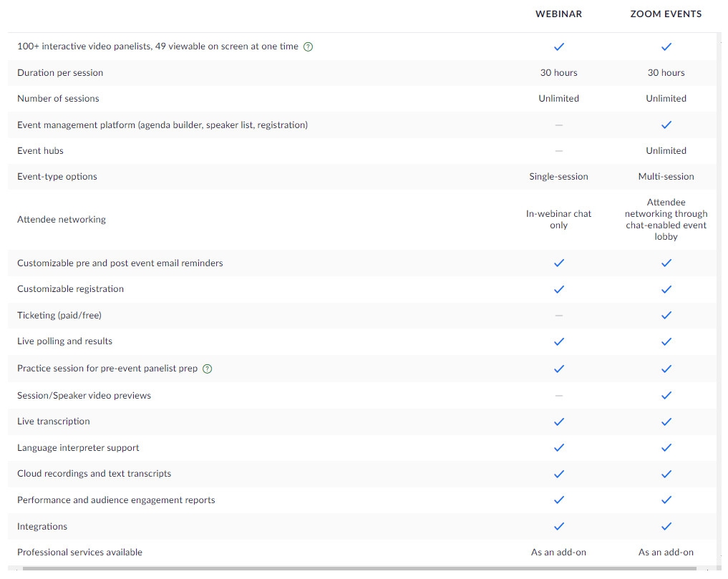
Task: Click Webinar checkmark for Live polling and results
Action: point(559,341)
